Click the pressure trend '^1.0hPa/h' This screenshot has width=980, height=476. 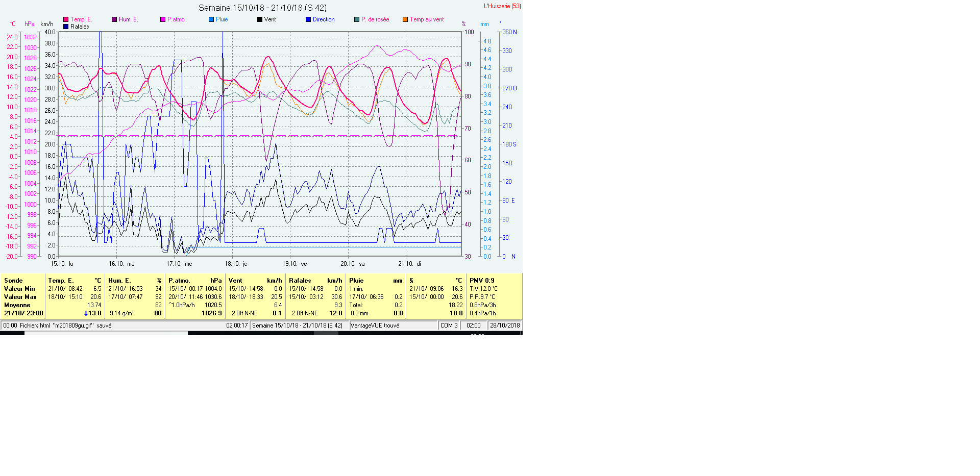[182, 305]
